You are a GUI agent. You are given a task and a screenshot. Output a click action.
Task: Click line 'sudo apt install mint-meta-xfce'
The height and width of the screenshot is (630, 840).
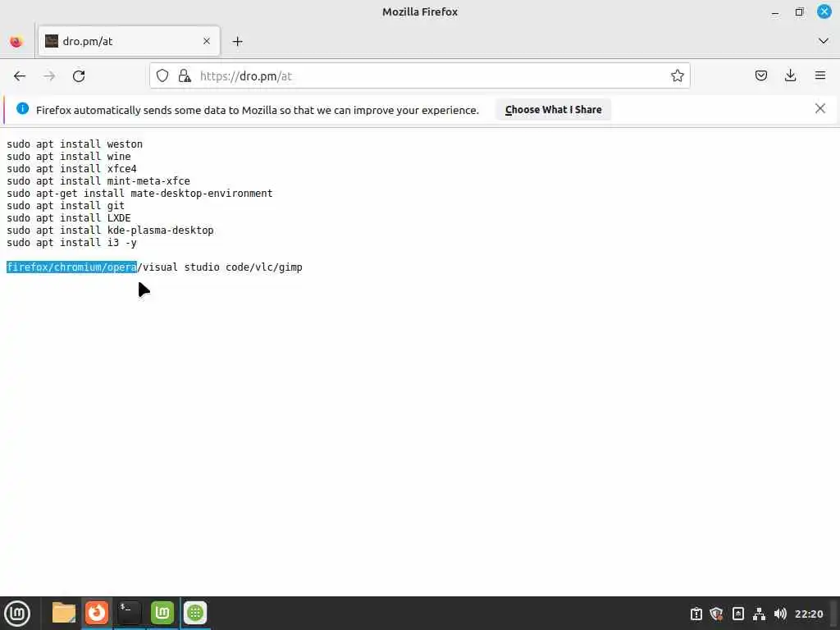pos(98,181)
